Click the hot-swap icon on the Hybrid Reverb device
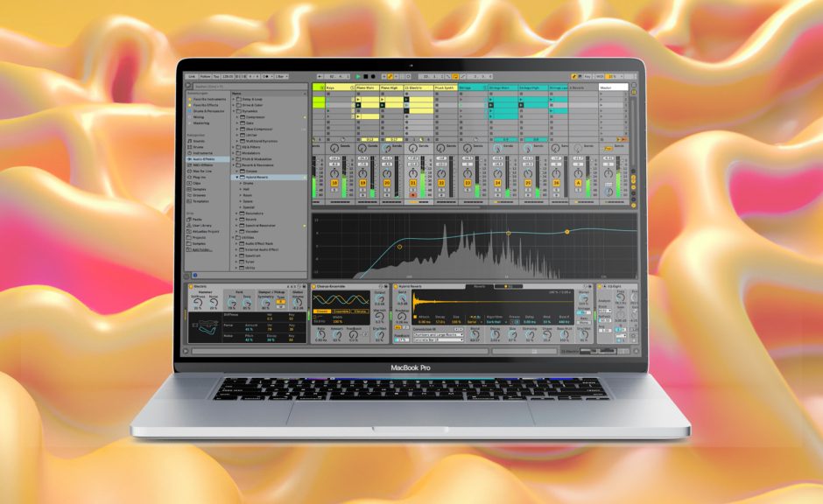The width and height of the screenshot is (823, 504). tap(587, 289)
